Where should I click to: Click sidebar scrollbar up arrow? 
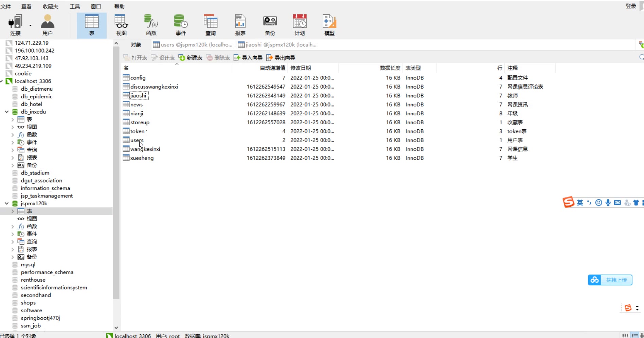tap(116, 43)
